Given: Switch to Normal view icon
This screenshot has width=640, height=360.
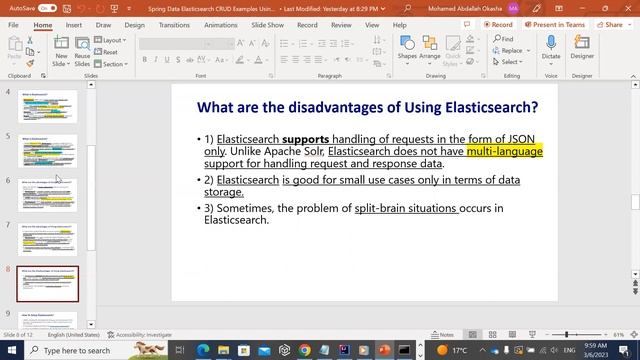Looking at the screenshot, I should (473, 334).
